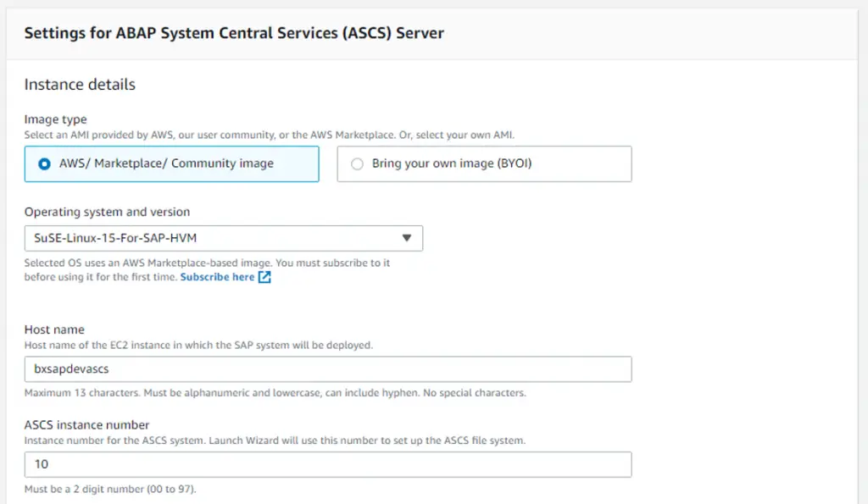Image resolution: width=868 pixels, height=504 pixels.
Task: Click the Selected OS uses AWS Marketplace-based image notice
Action: (x=207, y=269)
